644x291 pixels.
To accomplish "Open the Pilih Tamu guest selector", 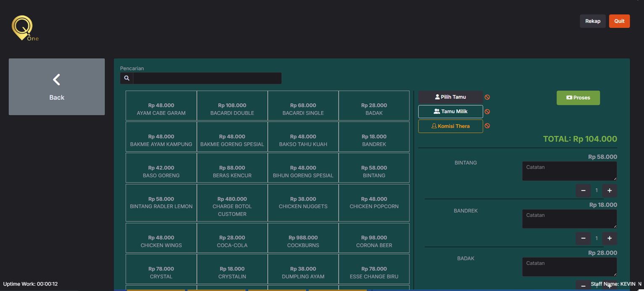I will tap(450, 97).
